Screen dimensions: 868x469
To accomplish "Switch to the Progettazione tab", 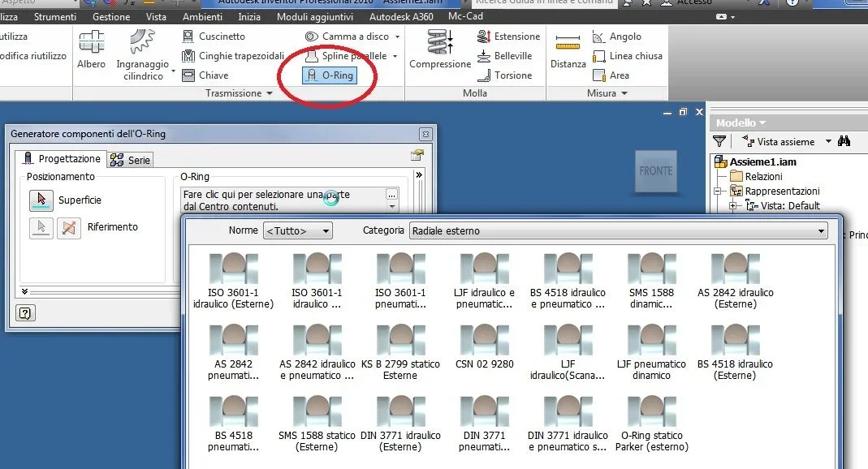I will coord(61,159).
